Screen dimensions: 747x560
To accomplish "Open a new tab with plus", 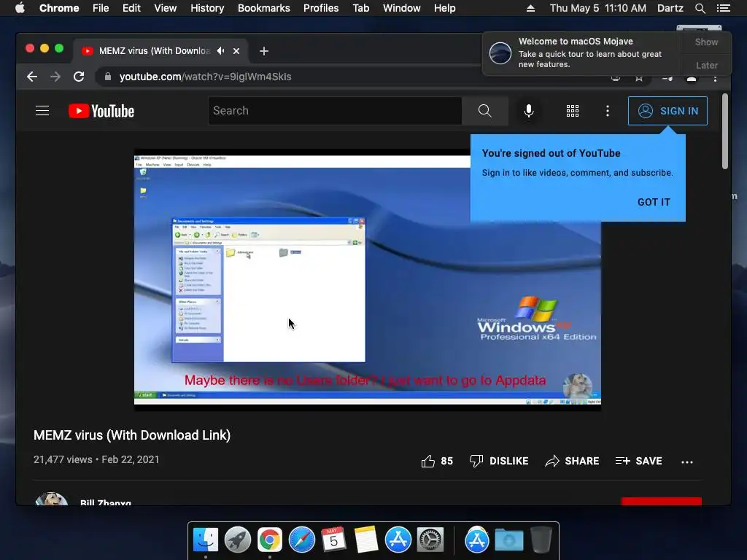I will (x=264, y=51).
